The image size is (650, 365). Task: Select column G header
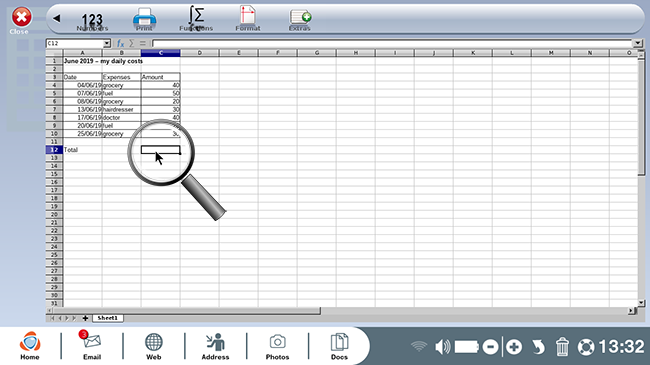point(317,53)
